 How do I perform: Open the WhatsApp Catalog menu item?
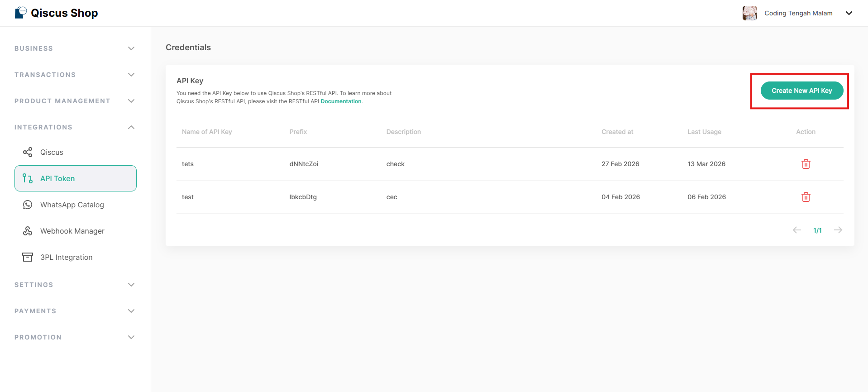click(76, 205)
